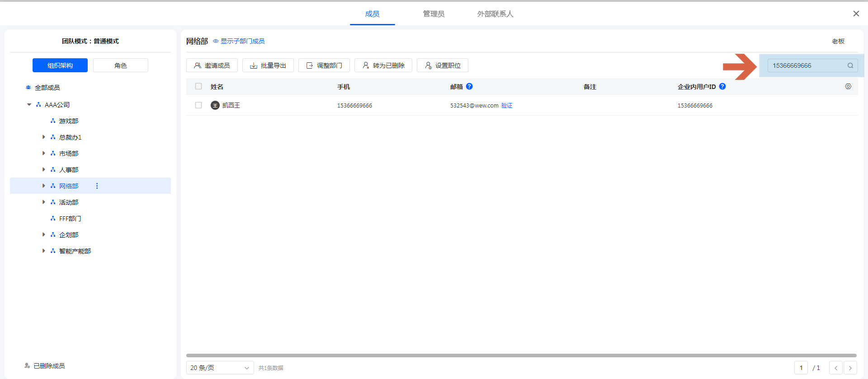Select all members with header checkbox
Viewport: 868px width, 379px height.
[198, 86]
